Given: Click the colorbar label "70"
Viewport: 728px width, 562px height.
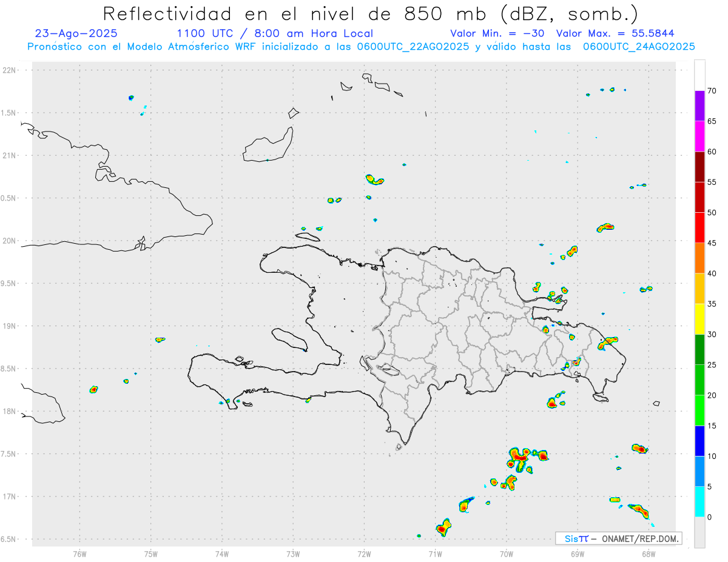Looking at the screenshot, I should click(712, 91).
